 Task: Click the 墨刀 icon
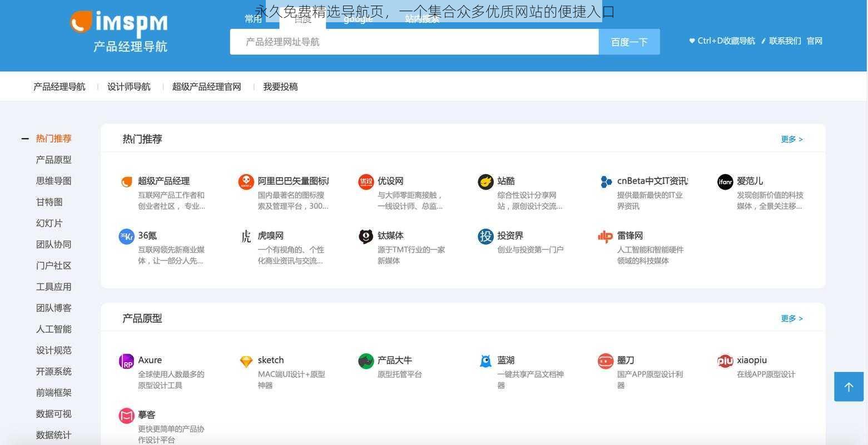606,361
